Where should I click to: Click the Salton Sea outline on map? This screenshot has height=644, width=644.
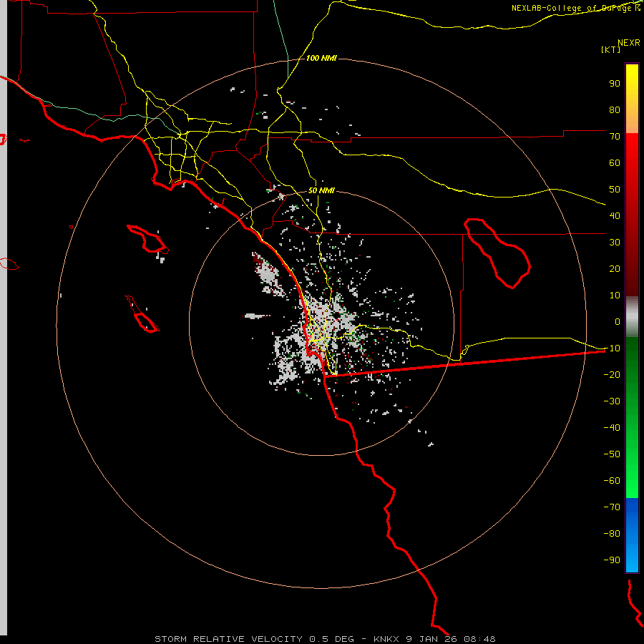tap(497, 253)
